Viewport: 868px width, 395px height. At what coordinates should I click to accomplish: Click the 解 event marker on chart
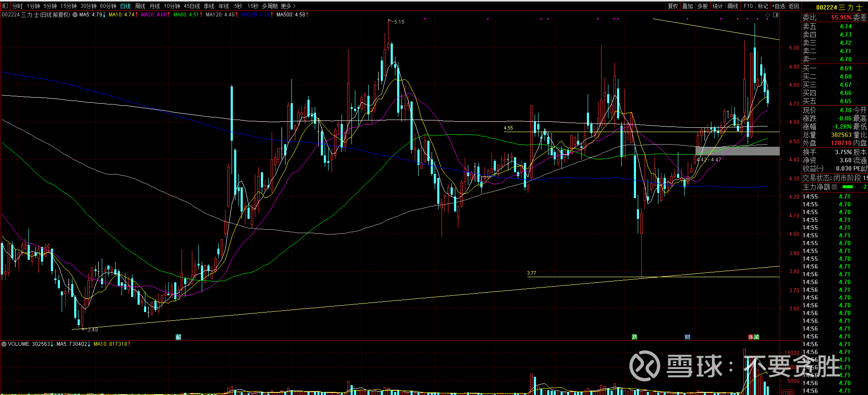[178, 337]
